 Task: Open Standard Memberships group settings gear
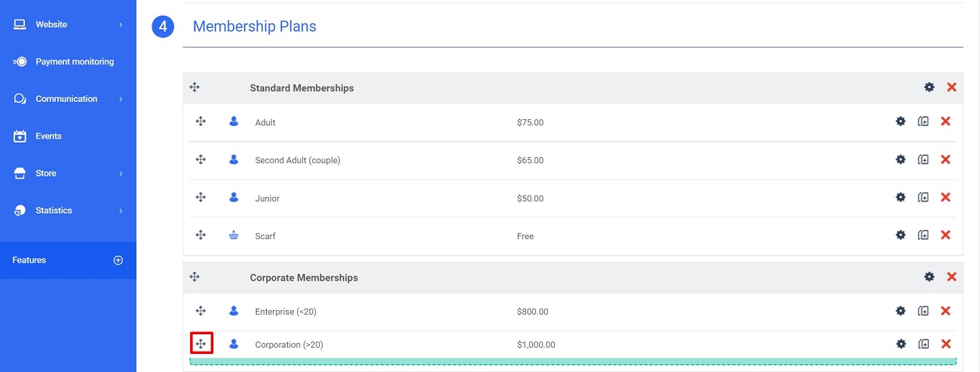tap(929, 88)
